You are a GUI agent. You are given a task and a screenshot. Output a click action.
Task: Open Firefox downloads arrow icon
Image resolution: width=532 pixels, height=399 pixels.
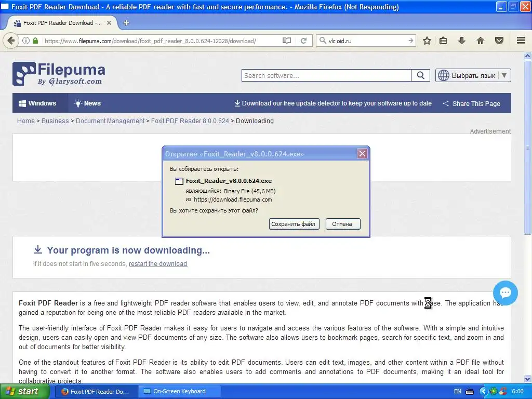point(461,41)
